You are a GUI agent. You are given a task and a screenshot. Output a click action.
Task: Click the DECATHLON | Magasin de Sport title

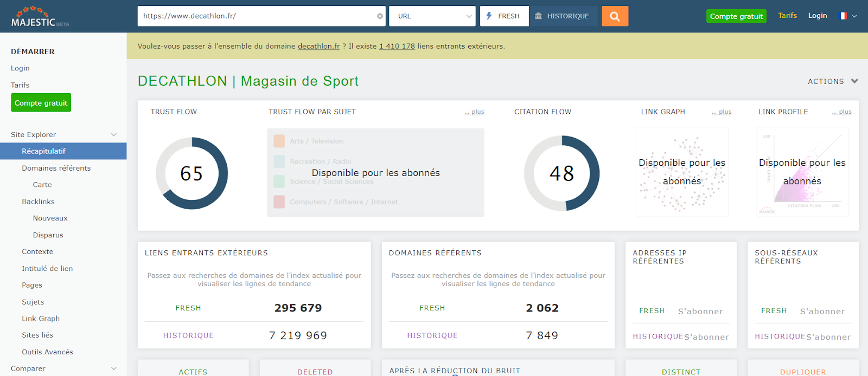tap(248, 81)
